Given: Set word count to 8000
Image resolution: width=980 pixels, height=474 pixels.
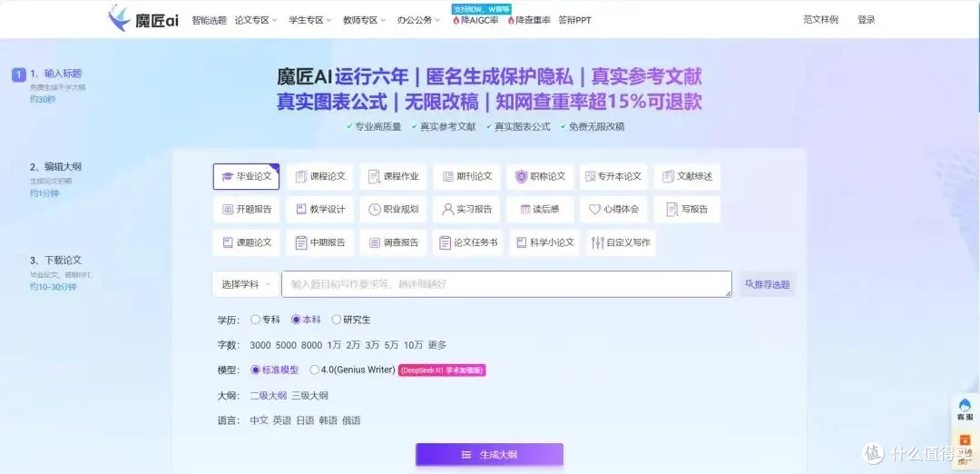Looking at the screenshot, I should coord(311,345).
